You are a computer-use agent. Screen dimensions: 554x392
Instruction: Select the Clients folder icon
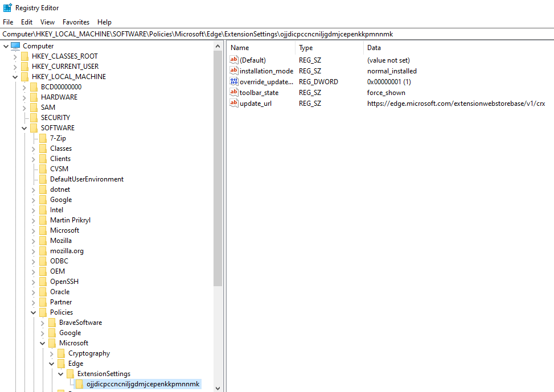(43, 159)
